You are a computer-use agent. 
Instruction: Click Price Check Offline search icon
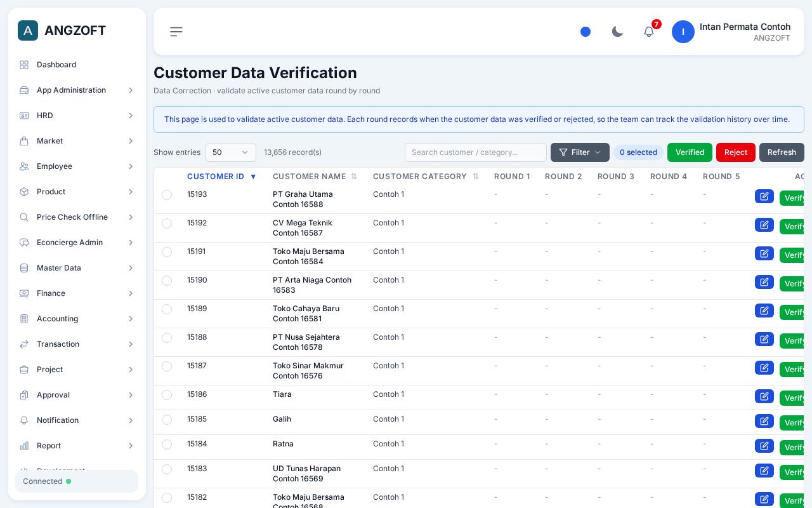[24, 217]
